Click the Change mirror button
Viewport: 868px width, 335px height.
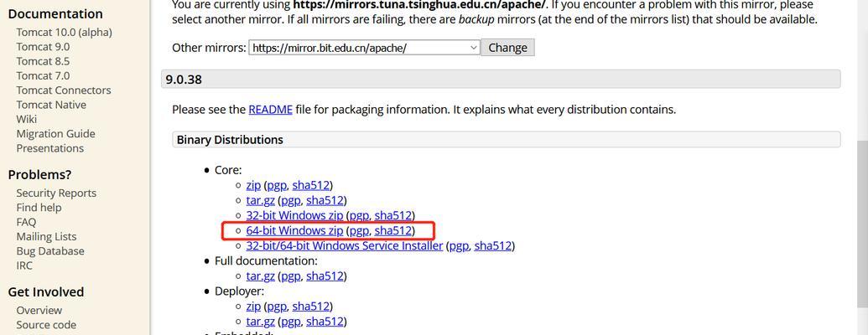click(507, 48)
